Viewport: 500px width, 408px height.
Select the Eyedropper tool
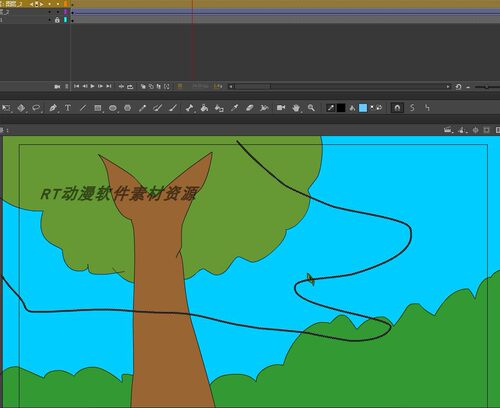tap(234, 108)
